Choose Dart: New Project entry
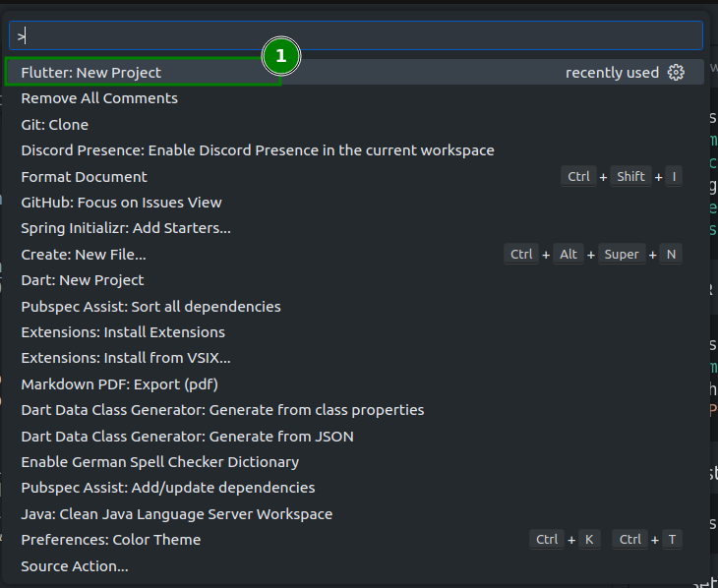Image resolution: width=718 pixels, height=588 pixels. pyautogui.click(x=83, y=280)
